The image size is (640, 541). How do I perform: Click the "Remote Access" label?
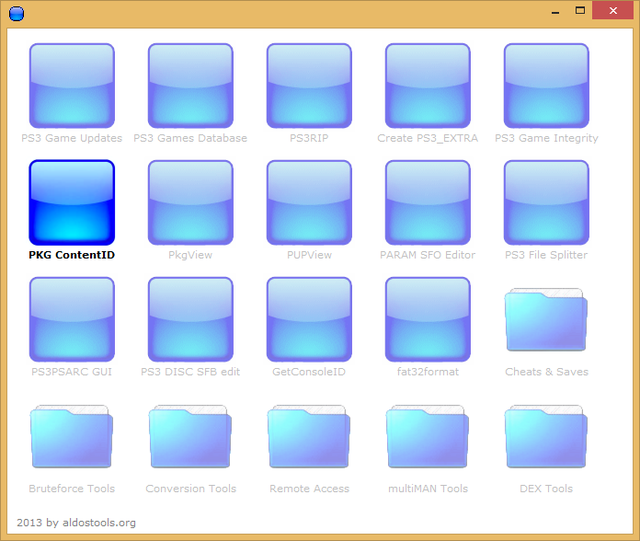tap(309, 488)
